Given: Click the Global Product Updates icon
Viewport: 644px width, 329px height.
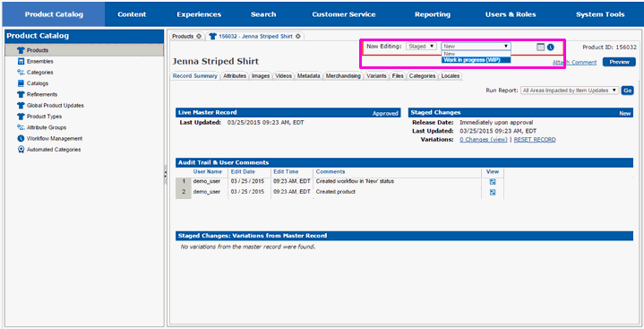Looking at the screenshot, I should 21,106.
